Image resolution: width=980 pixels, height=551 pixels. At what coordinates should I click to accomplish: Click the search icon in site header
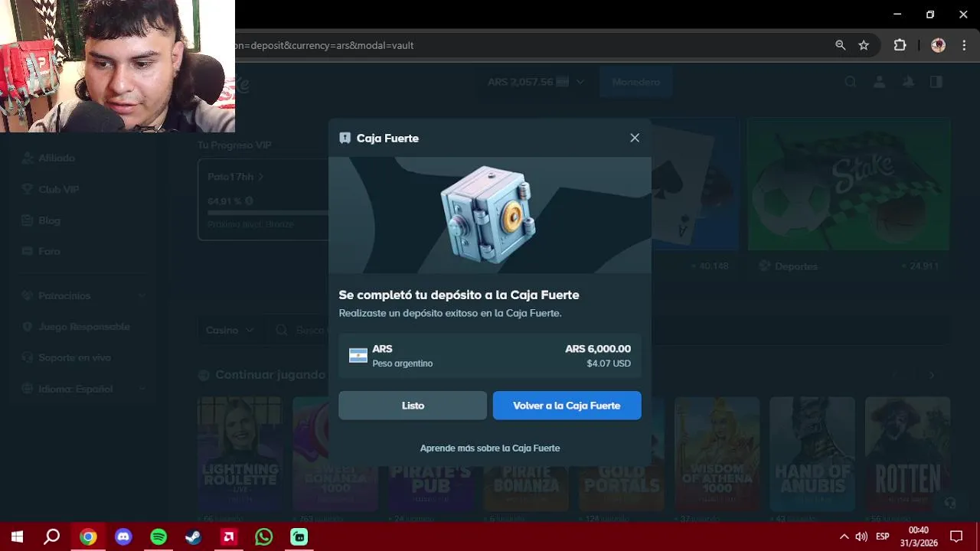[x=851, y=82]
